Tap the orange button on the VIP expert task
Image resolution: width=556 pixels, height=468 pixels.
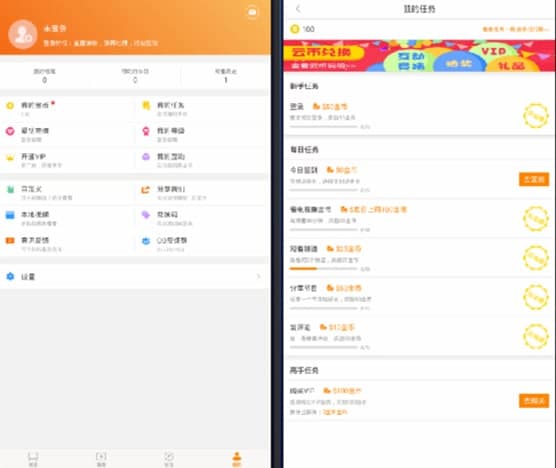534,401
